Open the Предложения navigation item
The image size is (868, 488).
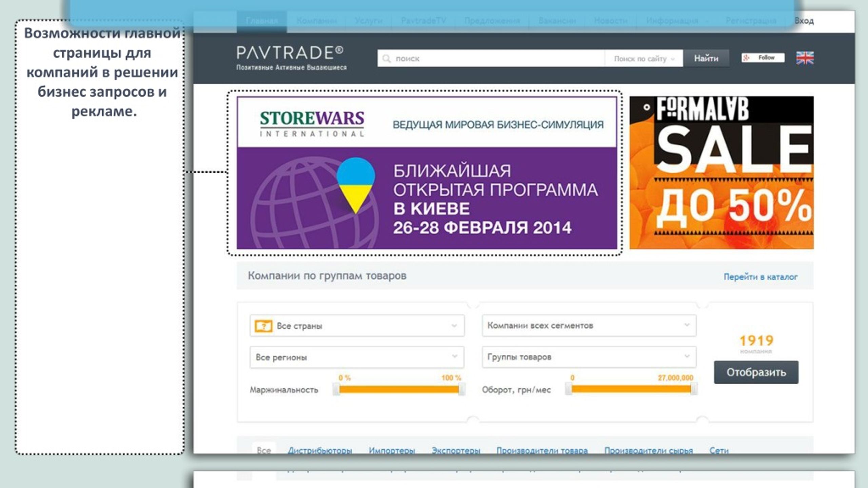[x=492, y=21]
